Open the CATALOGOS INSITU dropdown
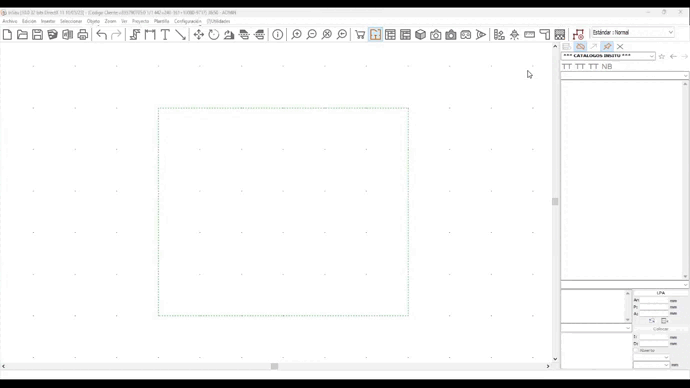 608,56
